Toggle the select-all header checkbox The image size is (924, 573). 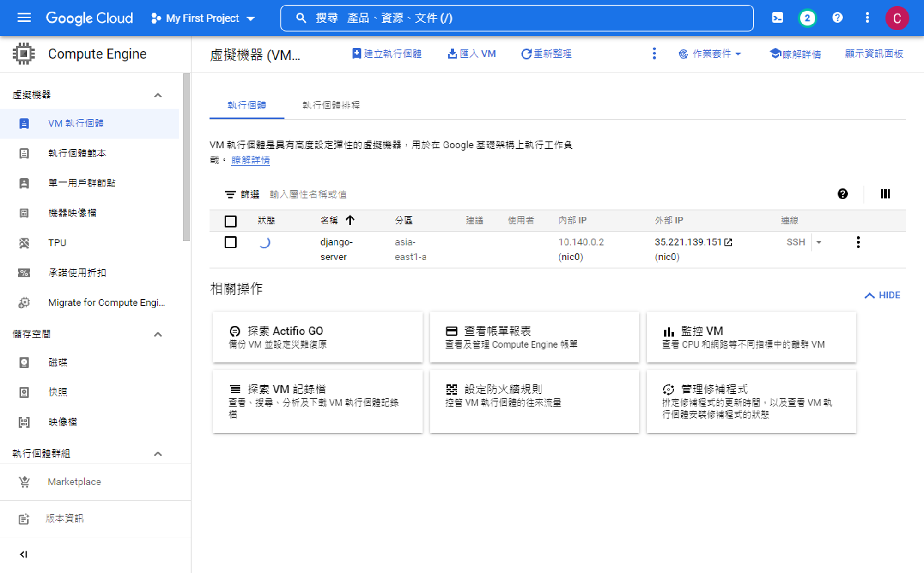click(x=231, y=221)
